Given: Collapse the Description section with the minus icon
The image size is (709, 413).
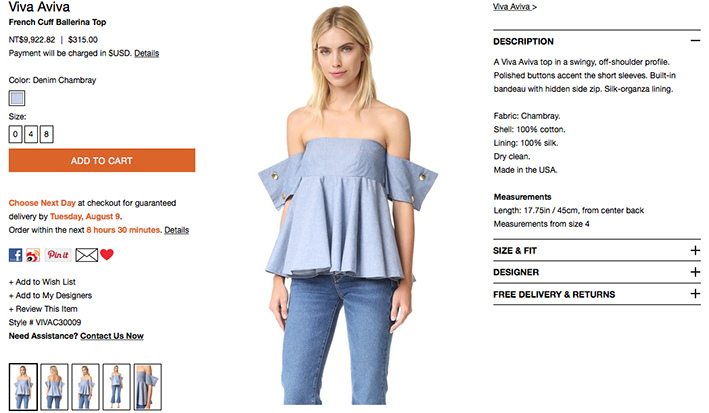Looking at the screenshot, I should [695, 41].
